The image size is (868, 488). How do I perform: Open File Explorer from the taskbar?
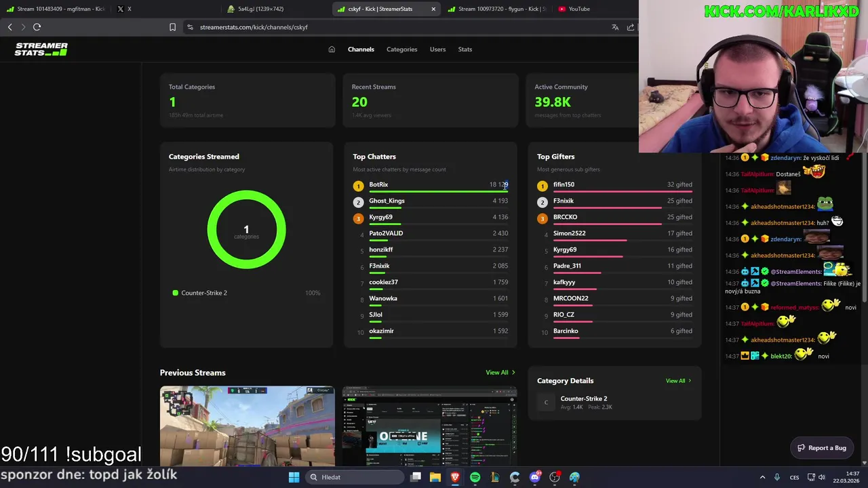[x=435, y=477]
